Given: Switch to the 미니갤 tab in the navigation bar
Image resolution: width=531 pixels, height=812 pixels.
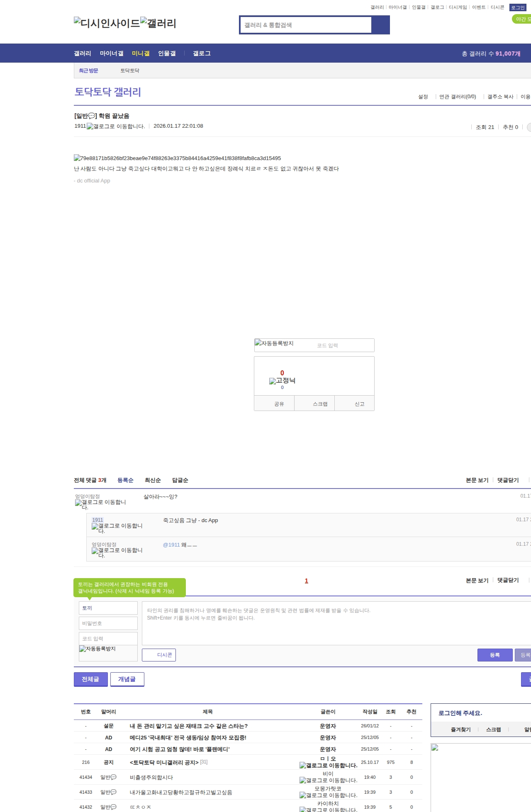Looking at the screenshot, I should point(141,53).
